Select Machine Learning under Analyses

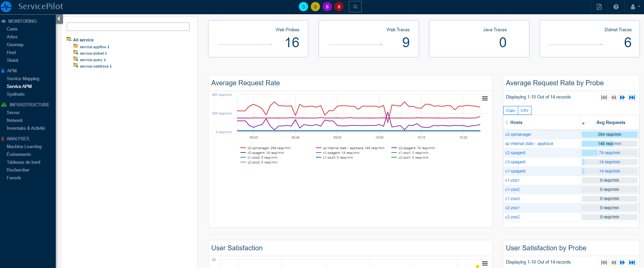[x=24, y=146]
